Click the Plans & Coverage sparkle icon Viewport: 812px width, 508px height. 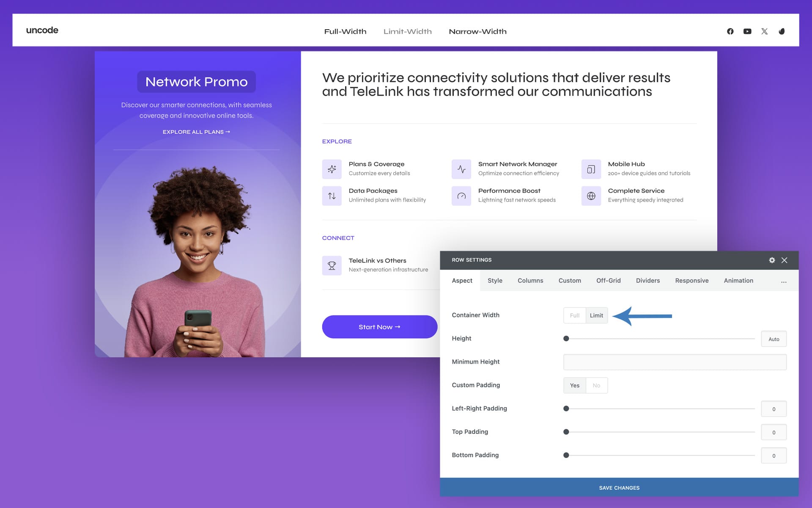coord(332,169)
